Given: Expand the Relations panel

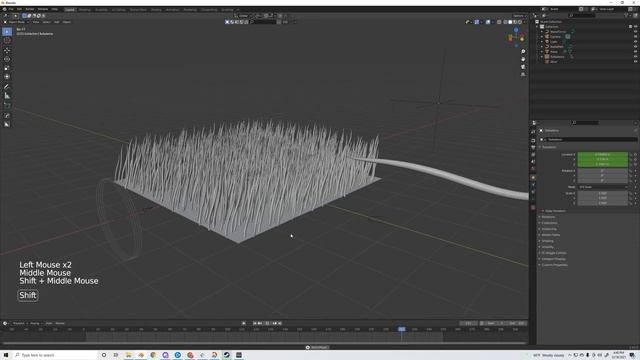Looking at the screenshot, I should click(548, 217).
